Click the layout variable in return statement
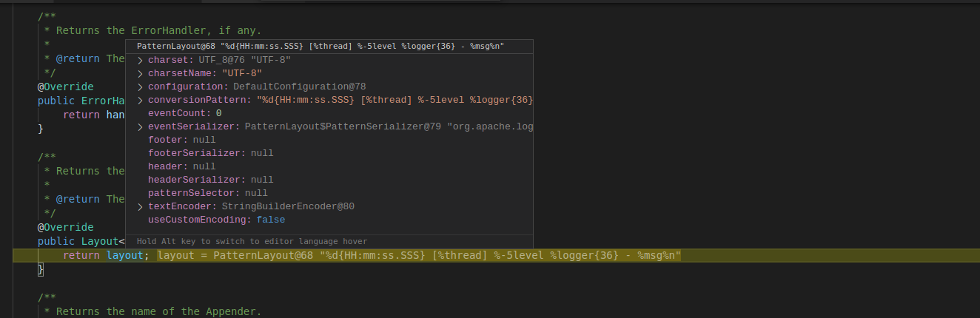This screenshot has width=980, height=318. pos(124,255)
